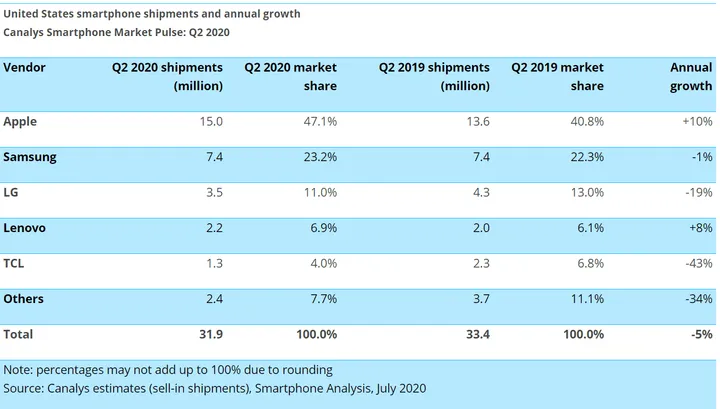
Task: Select the Lenovo vendor cell
Action: click(x=24, y=228)
